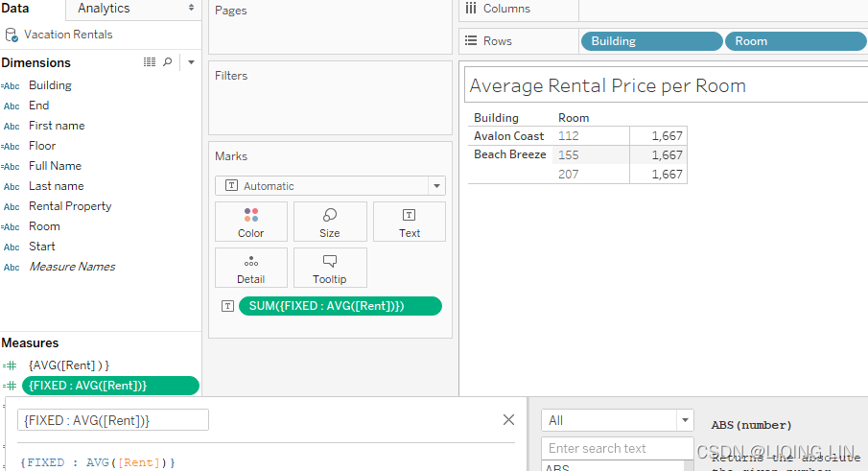Screen dimensions: 868x471
Task: Click the number icon beside {AVG([Rent])} measure
Action: [10, 365]
